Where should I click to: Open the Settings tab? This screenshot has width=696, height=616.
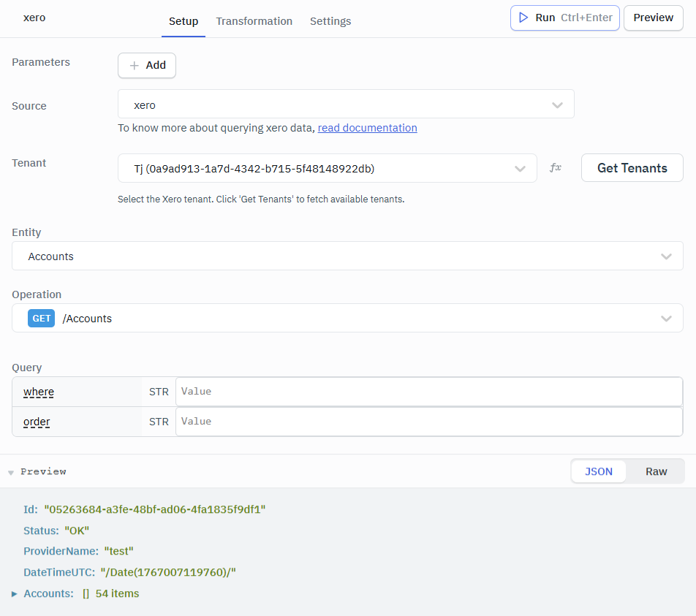[330, 21]
